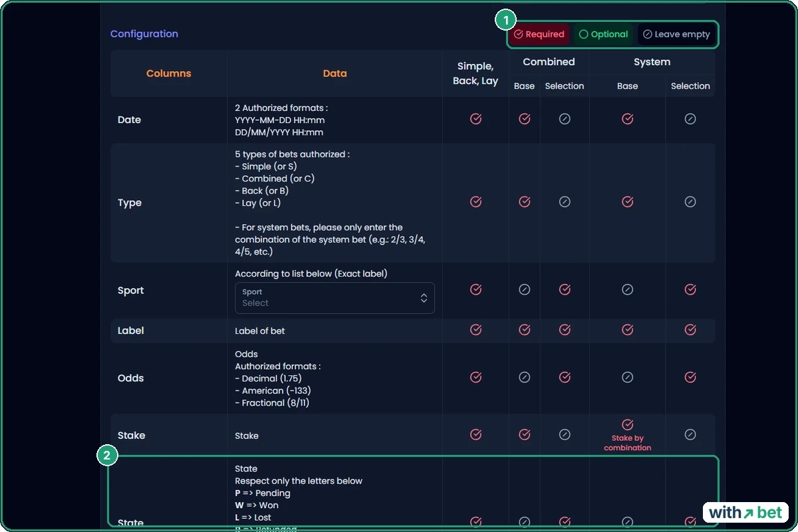Screen dimensions: 798x532
Task: Click Type row required icon under Combined Base
Action: click(524, 201)
